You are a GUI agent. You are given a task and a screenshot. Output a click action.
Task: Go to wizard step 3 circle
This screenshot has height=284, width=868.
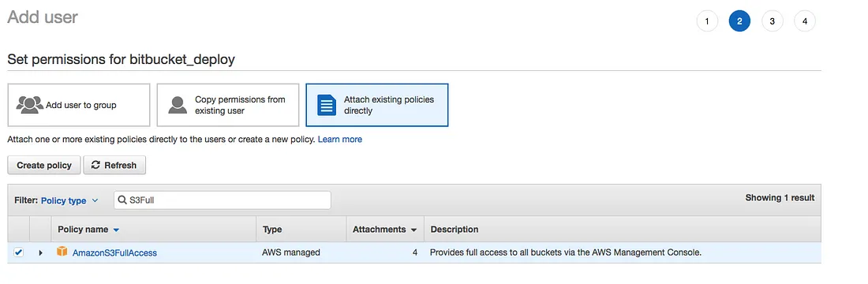(x=773, y=21)
